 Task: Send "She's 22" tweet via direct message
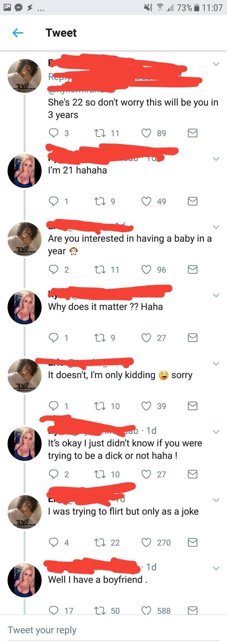click(x=193, y=133)
